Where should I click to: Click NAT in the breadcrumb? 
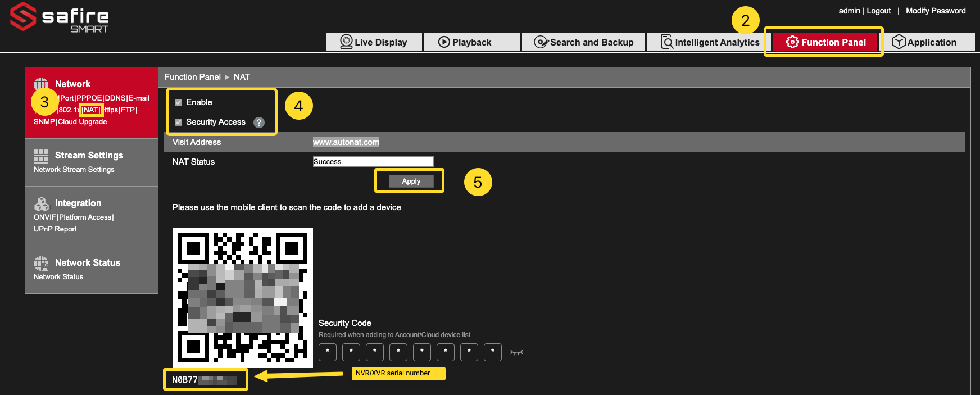[x=242, y=77]
